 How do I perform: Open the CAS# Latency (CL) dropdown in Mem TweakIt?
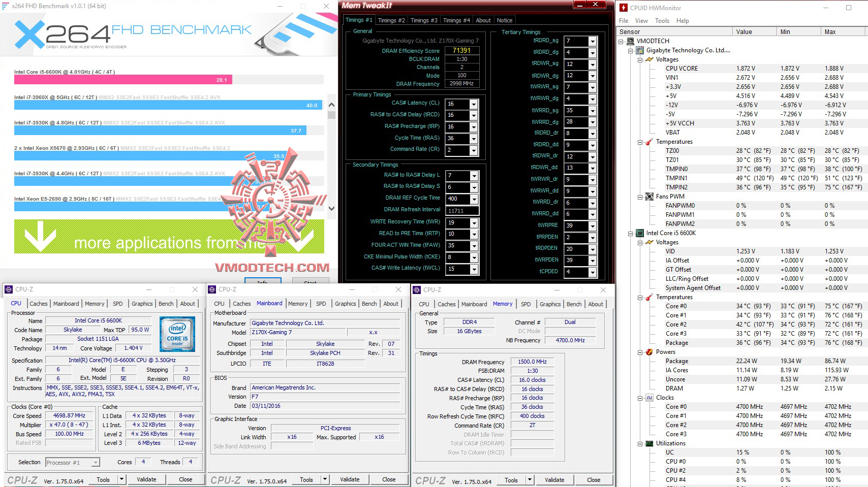[x=473, y=104]
